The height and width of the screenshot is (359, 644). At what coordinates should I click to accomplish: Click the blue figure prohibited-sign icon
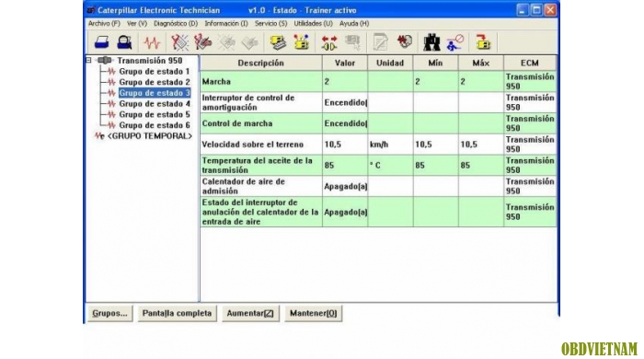pos(455,42)
